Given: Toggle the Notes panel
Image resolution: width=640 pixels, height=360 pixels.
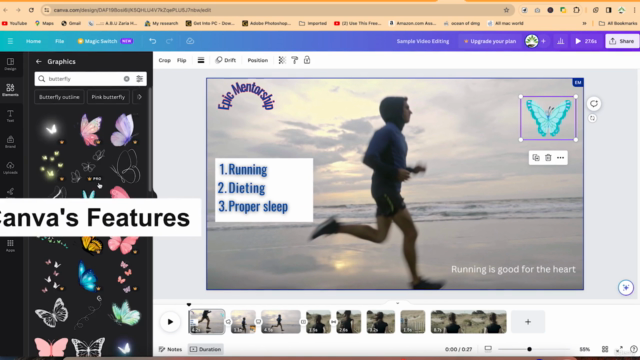Looking at the screenshot, I should coord(170,349).
